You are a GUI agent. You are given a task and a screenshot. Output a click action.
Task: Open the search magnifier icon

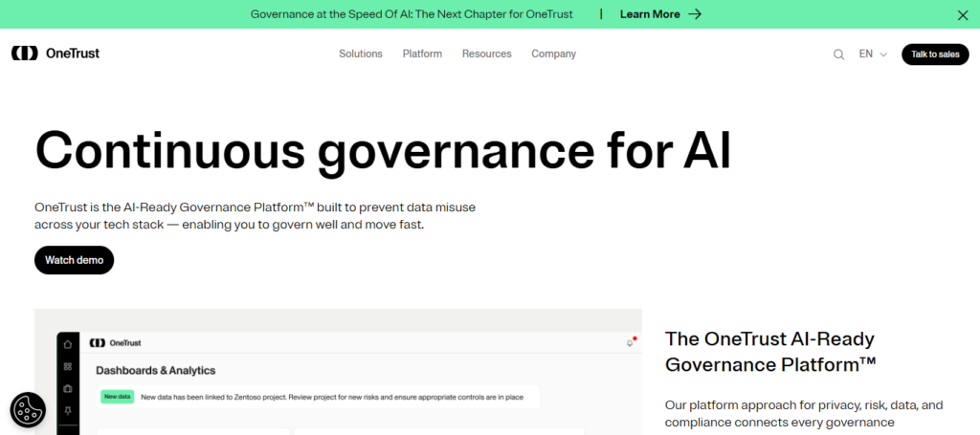pos(838,54)
